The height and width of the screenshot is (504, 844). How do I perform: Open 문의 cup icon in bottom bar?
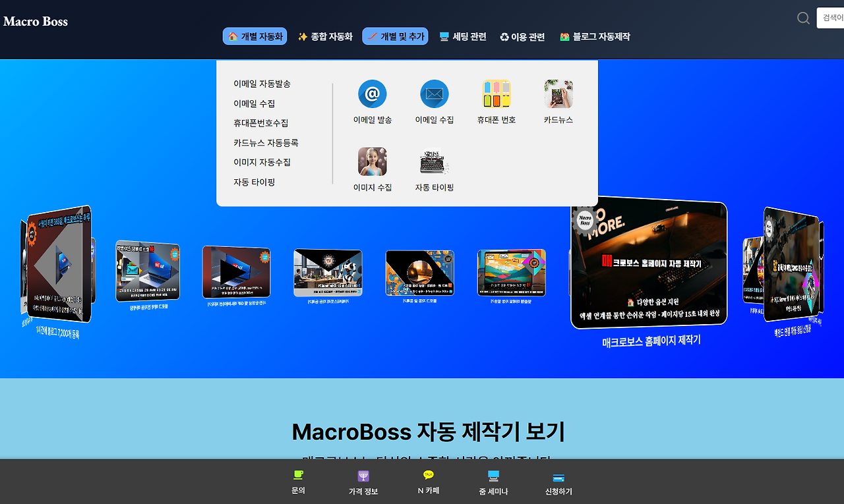[298, 475]
